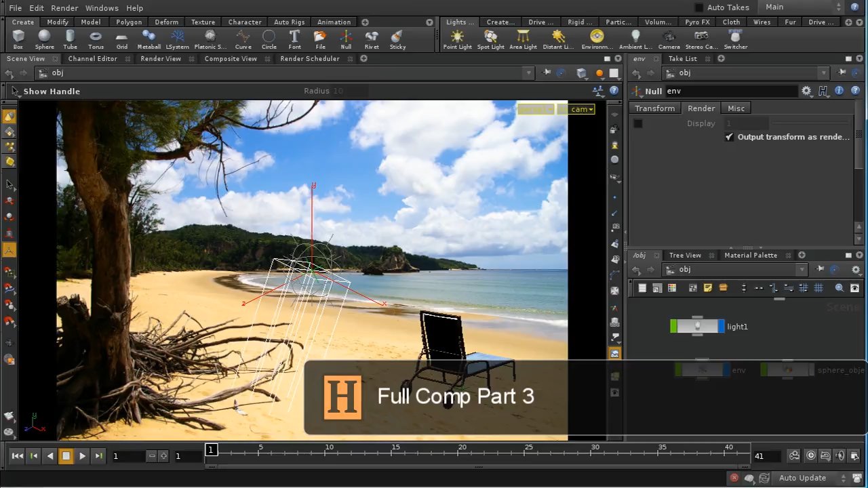Create a Sphere using the Create shelf
Viewport: 868px width, 488px height.
[x=44, y=39]
